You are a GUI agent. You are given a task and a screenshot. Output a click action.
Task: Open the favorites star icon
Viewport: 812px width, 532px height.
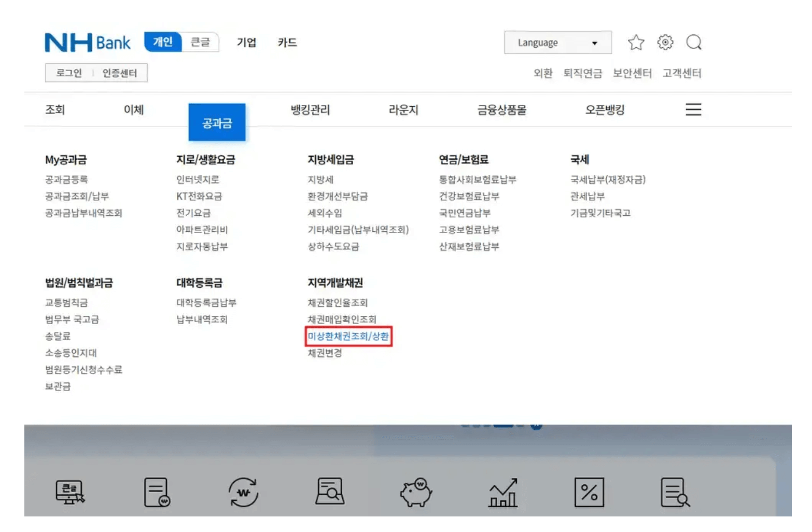pos(636,43)
